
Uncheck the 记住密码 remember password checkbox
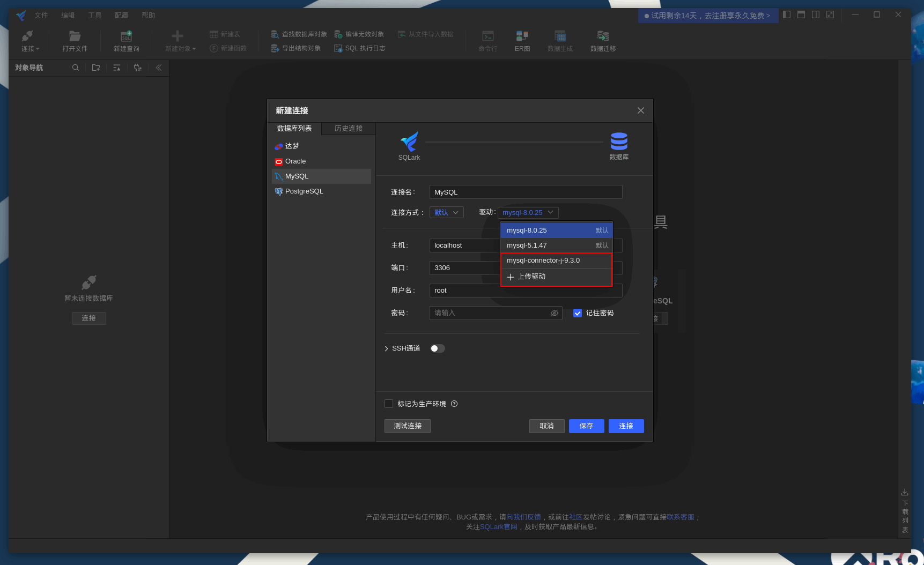[578, 313]
